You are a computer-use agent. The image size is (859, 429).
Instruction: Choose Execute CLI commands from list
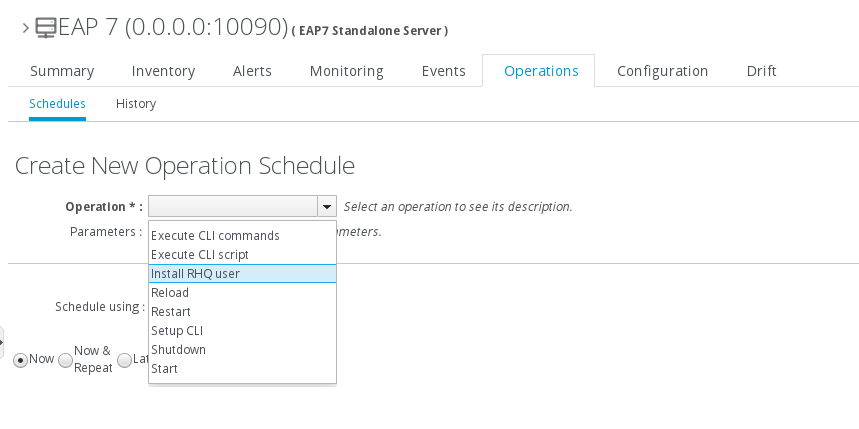pyautogui.click(x=215, y=236)
